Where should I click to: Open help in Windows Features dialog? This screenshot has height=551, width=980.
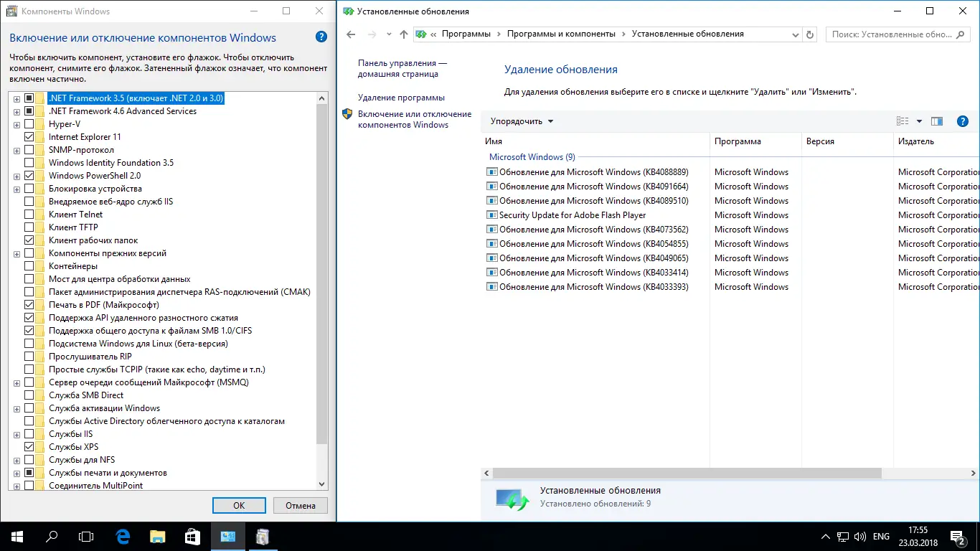(321, 37)
